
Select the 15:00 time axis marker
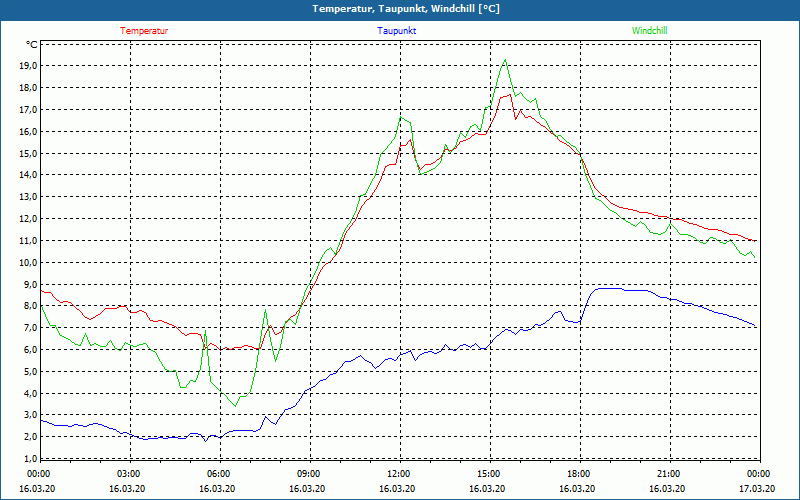coord(488,474)
